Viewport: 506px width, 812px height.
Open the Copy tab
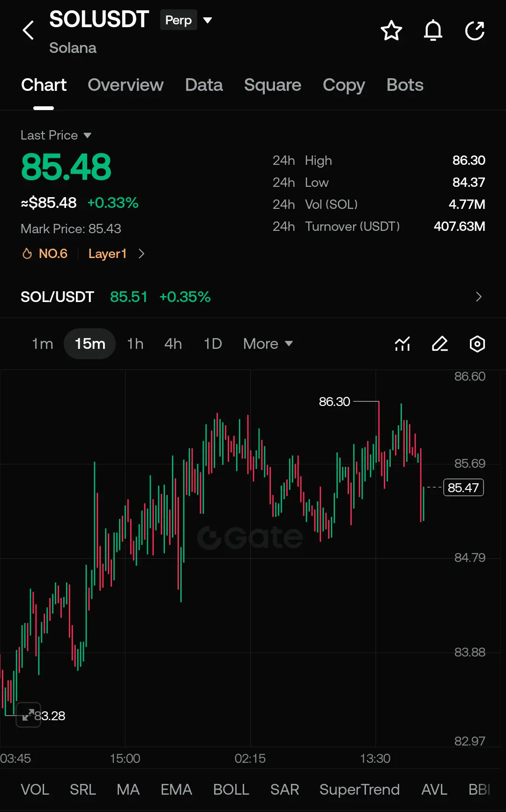344,85
